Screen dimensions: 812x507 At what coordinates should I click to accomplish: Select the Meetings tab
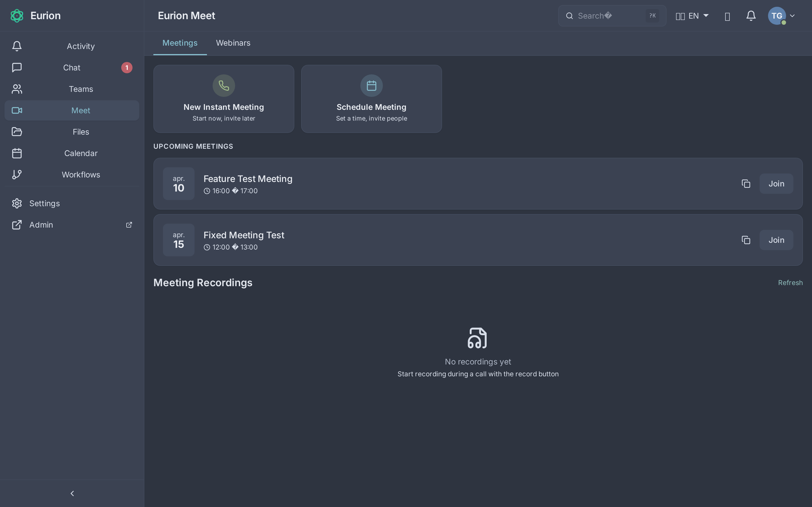coord(180,43)
